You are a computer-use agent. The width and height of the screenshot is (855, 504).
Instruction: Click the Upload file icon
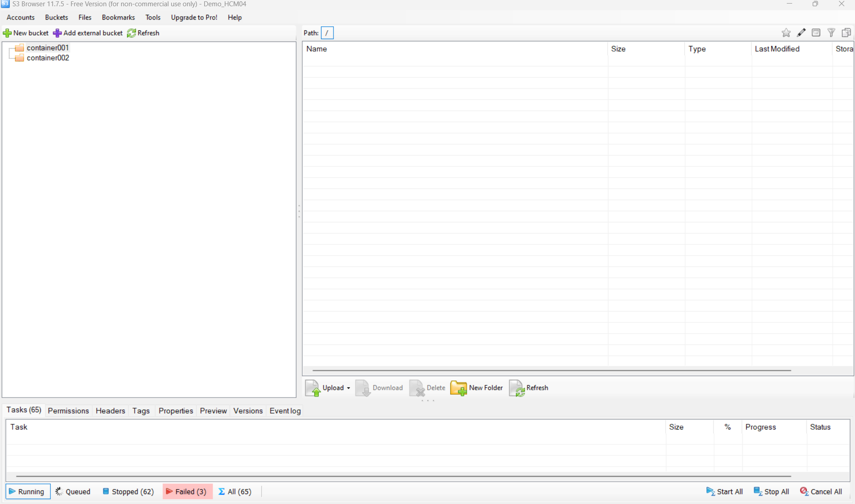[x=312, y=388]
